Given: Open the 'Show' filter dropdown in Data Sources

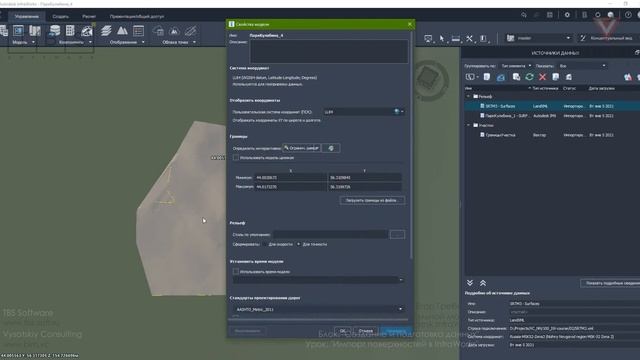Looking at the screenshot, I should (x=582, y=66).
